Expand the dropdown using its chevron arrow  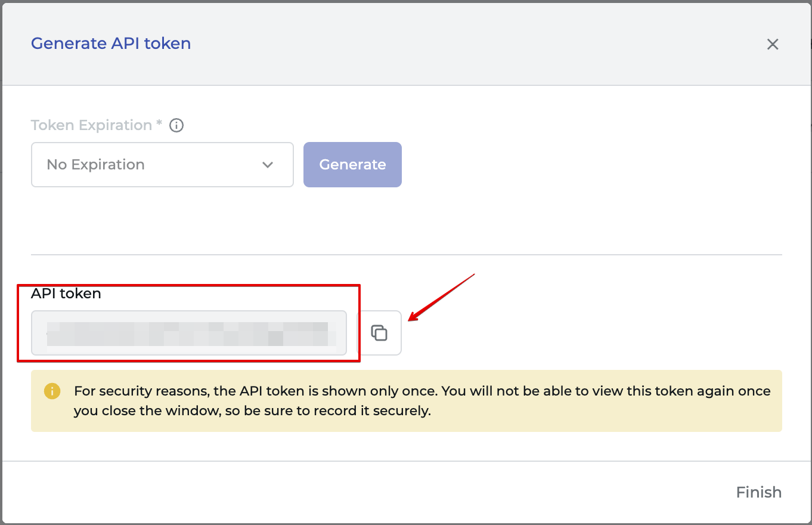(x=268, y=165)
